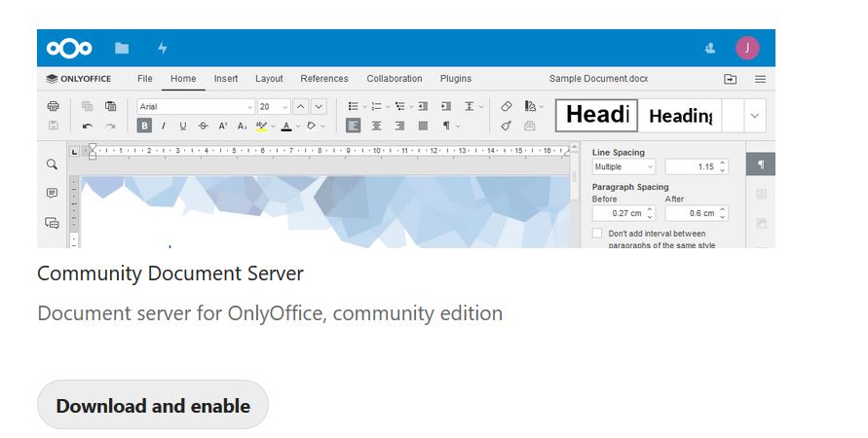Viewport: 868px width, 438px height.
Task: Open the Contacts icon in blue header
Action: [x=710, y=48]
